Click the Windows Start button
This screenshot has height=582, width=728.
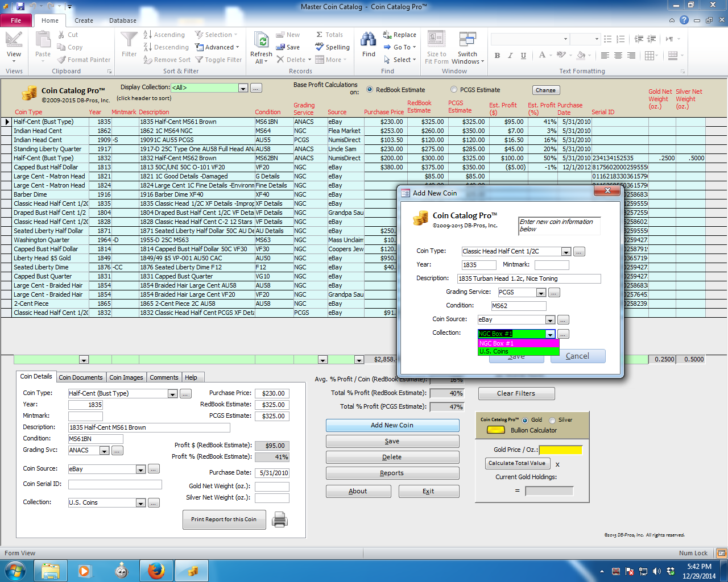(15, 570)
